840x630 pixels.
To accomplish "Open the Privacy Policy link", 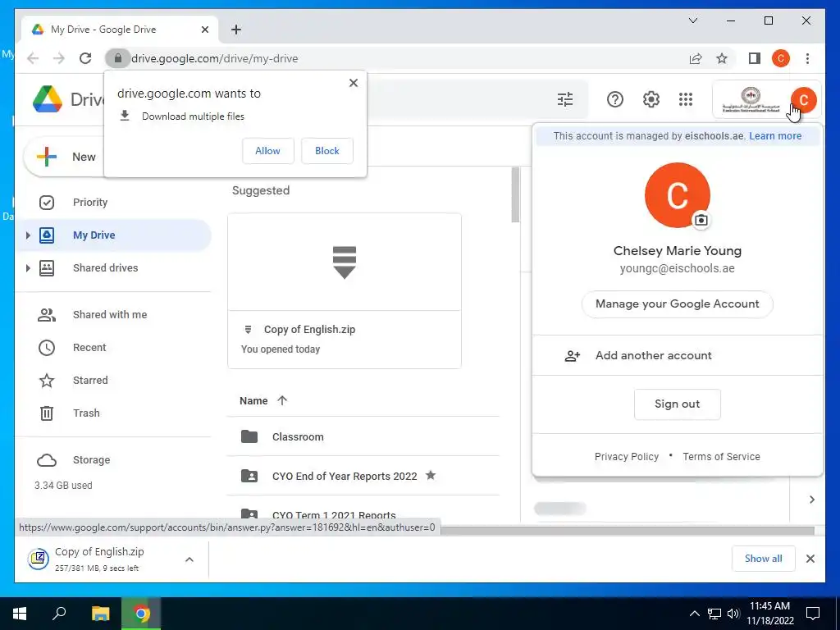I will [x=626, y=457].
